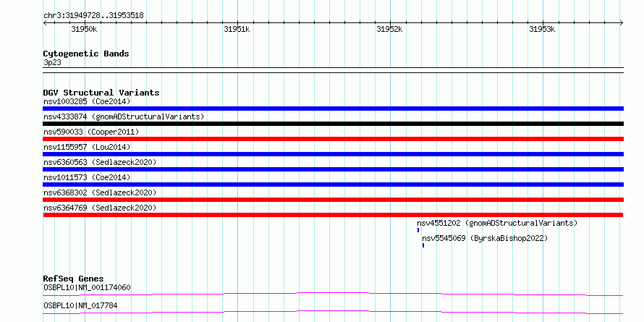Click the OSBPL10|NM_017784 gene label

coord(80,305)
